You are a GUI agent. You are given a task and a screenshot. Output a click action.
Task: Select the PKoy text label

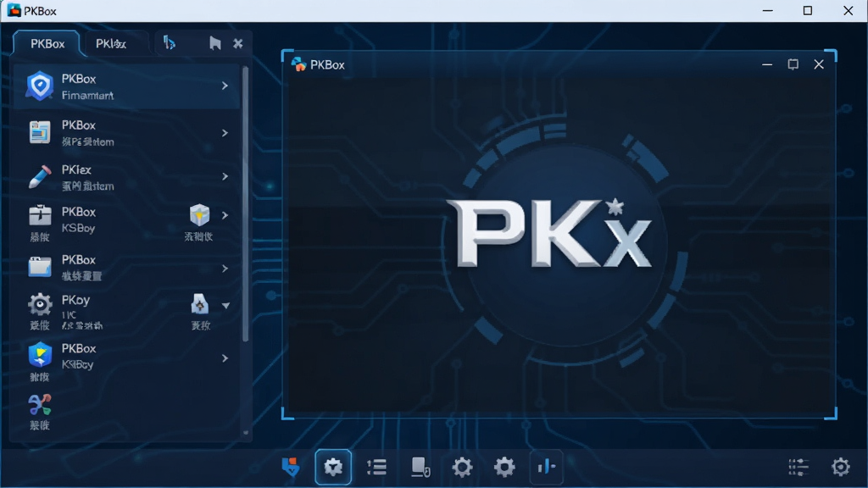click(75, 300)
